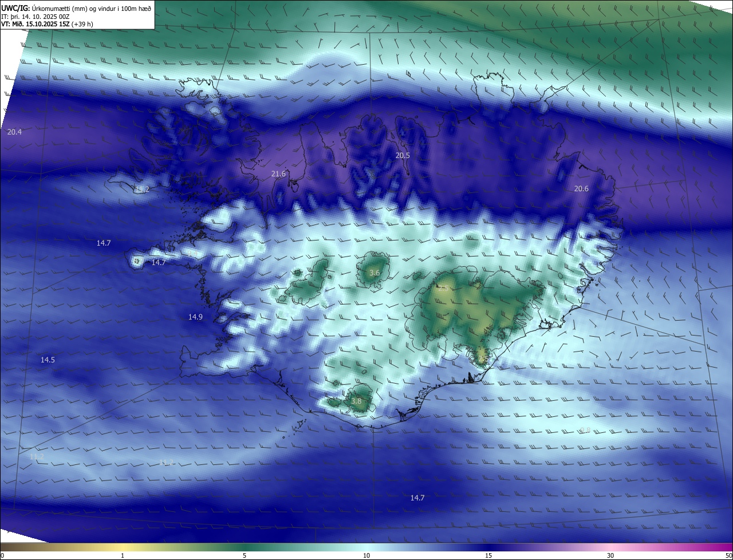The height and width of the screenshot is (560, 733).
Task: Pick the pale yellow band of the colour bar
Action: coord(123,547)
